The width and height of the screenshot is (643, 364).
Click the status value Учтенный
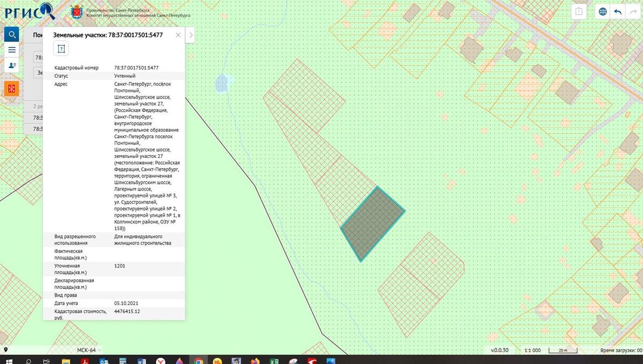coord(125,76)
